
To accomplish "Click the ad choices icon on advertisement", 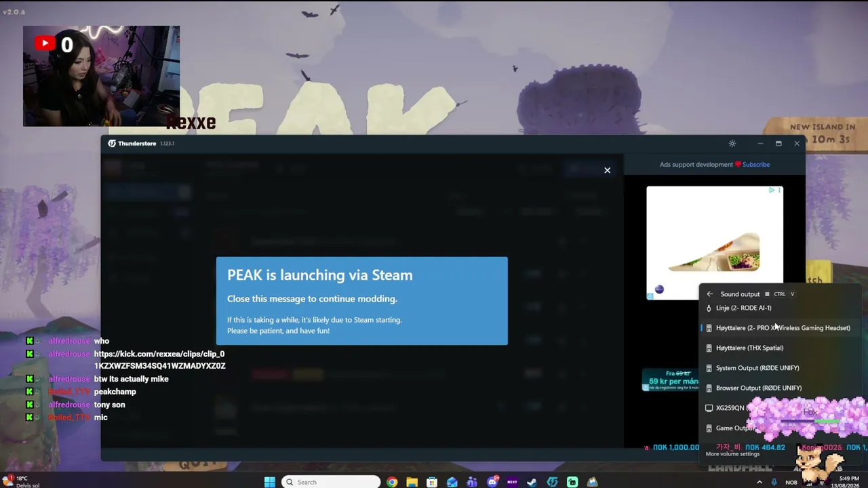I will tap(772, 190).
